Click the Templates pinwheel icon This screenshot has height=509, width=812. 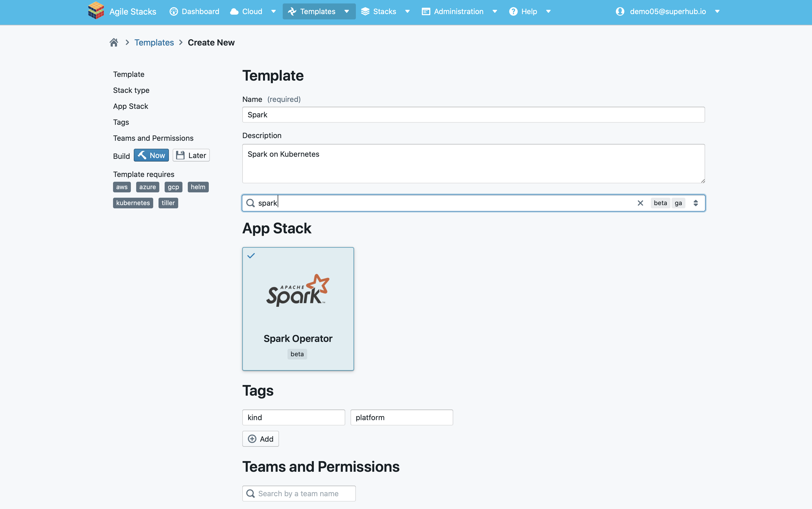pos(292,11)
